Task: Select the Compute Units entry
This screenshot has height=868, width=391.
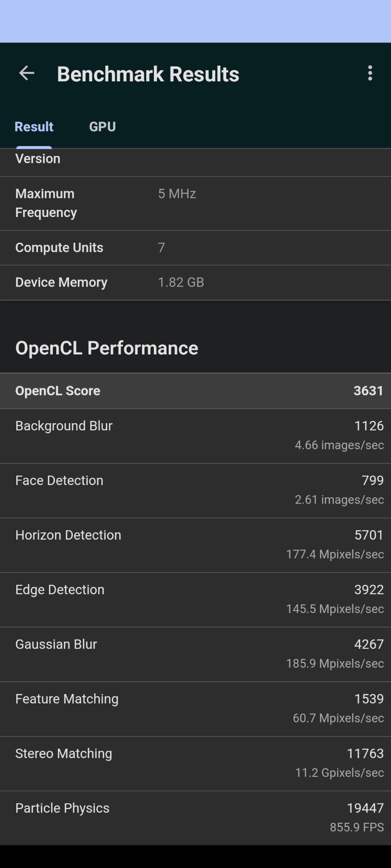Action: point(195,247)
